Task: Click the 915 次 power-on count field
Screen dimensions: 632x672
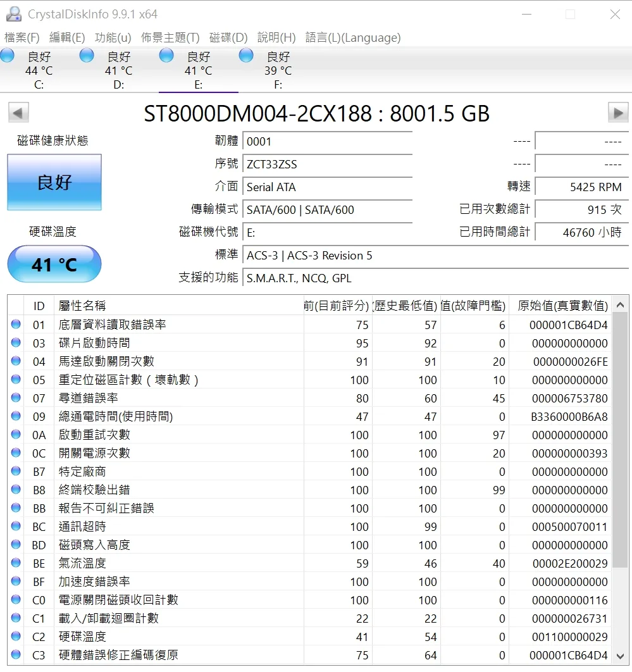Action: point(581,209)
